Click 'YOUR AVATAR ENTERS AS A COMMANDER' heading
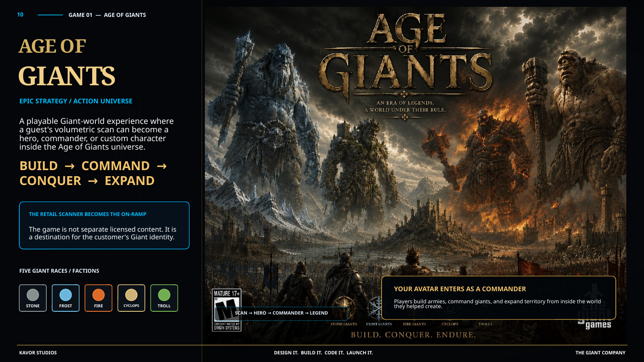Image resolution: width=644 pixels, height=362 pixels. 460,289
